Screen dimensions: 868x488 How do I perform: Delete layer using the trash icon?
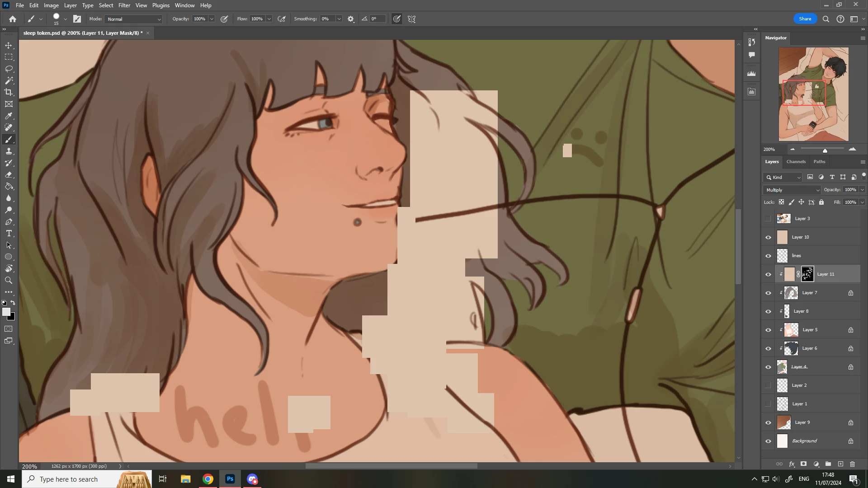[852, 464]
